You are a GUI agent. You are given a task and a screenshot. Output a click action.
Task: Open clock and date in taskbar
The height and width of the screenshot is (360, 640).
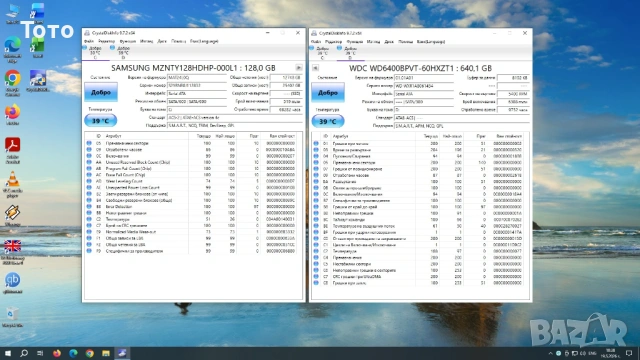[x=611, y=353]
